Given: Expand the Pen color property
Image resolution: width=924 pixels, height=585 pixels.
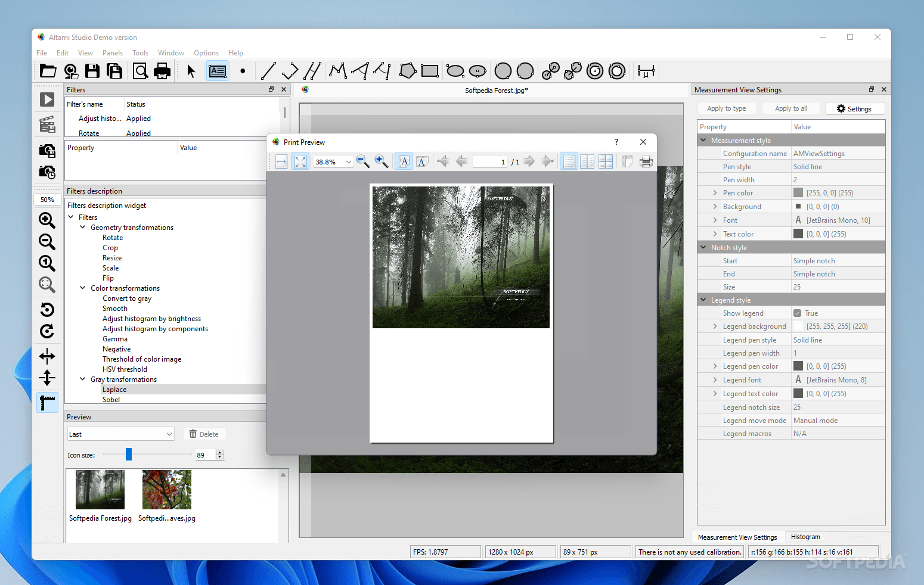Looking at the screenshot, I should (x=715, y=193).
